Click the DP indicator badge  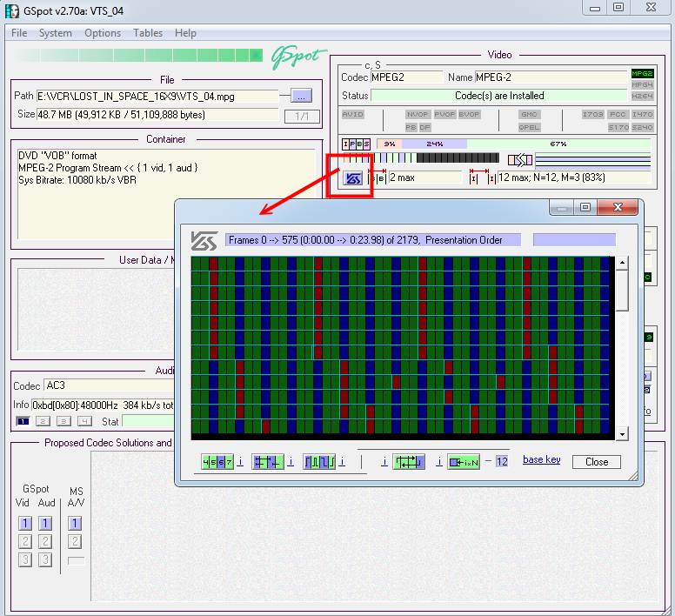(x=424, y=127)
